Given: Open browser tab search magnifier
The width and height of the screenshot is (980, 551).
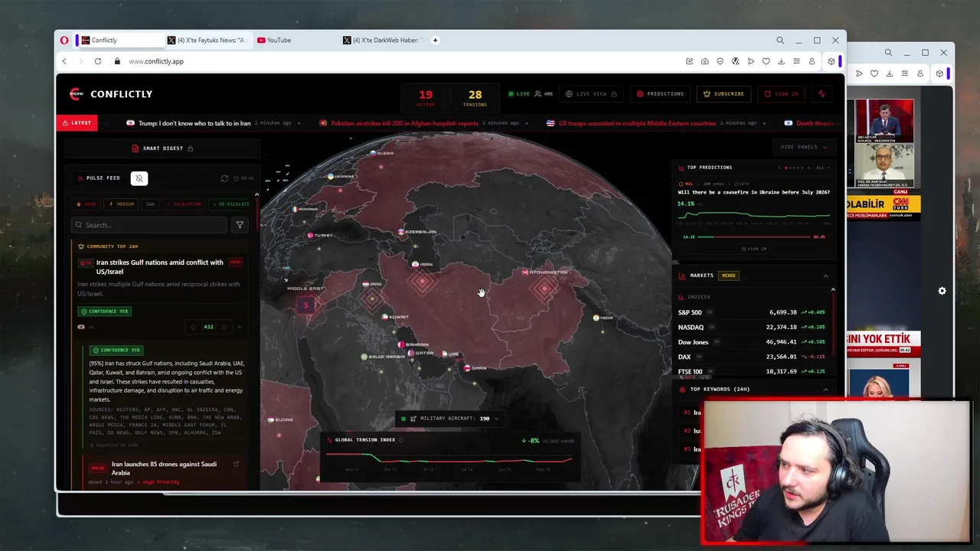Looking at the screenshot, I should pos(780,41).
